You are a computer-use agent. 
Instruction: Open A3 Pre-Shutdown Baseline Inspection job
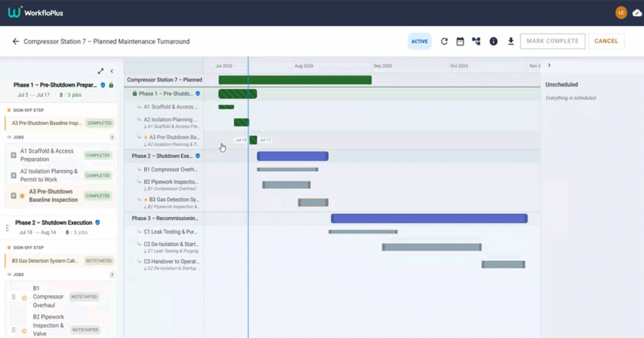click(x=60, y=195)
